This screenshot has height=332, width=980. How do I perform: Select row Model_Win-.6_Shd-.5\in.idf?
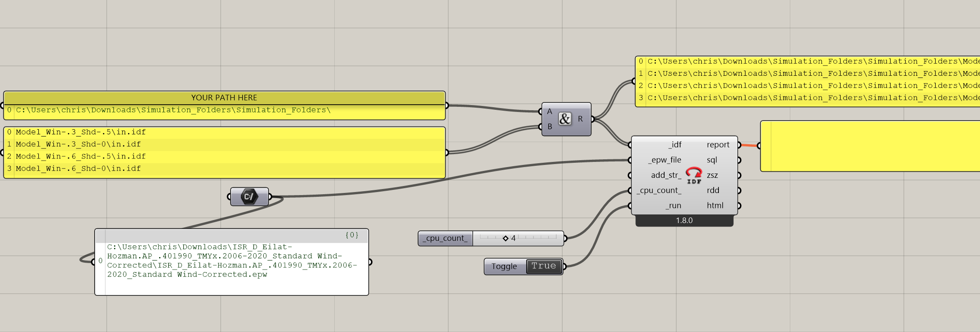click(224, 156)
